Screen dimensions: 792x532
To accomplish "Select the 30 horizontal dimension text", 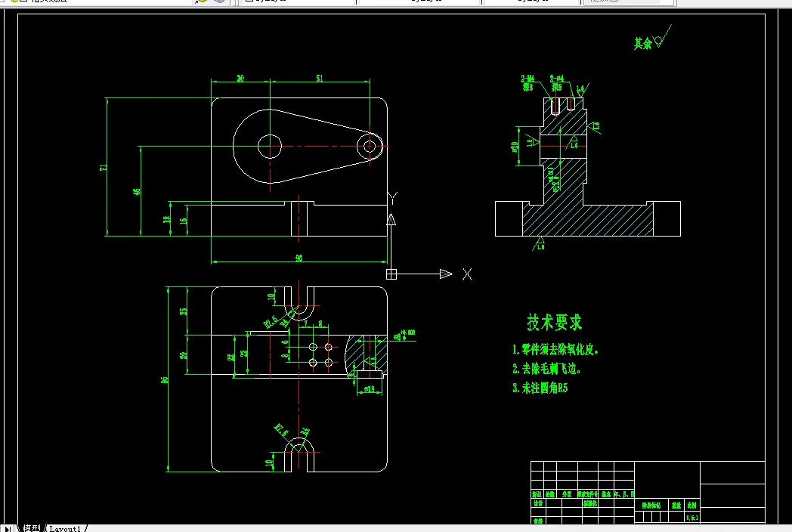I will (240, 79).
